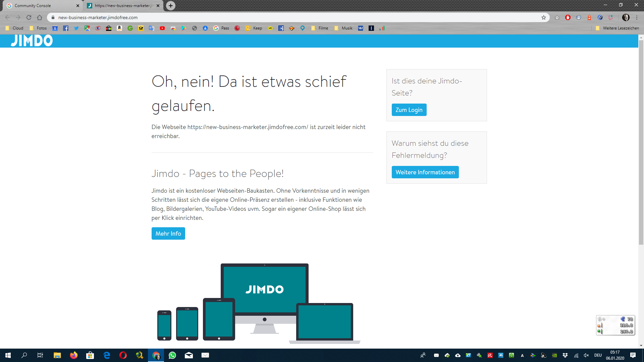Click the heading 'Jimdo - Pages to the People!'
Image resolution: width=644 pixels, height=362 pixels.
(x=218, y=174)
